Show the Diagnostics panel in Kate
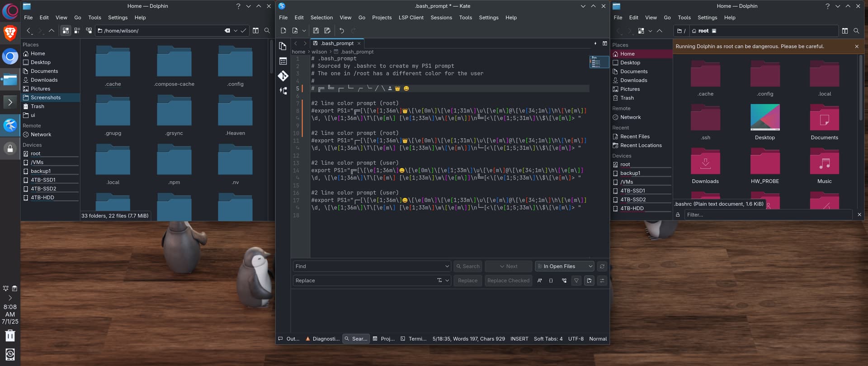This screenshot has height=366, width=868. pyautogui.click(x=323, y=339)
